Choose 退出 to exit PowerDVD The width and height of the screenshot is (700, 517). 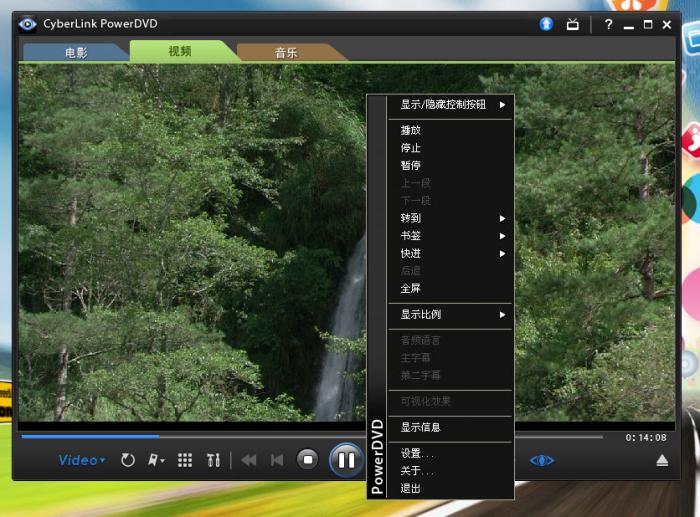click(x=451, y=488)
